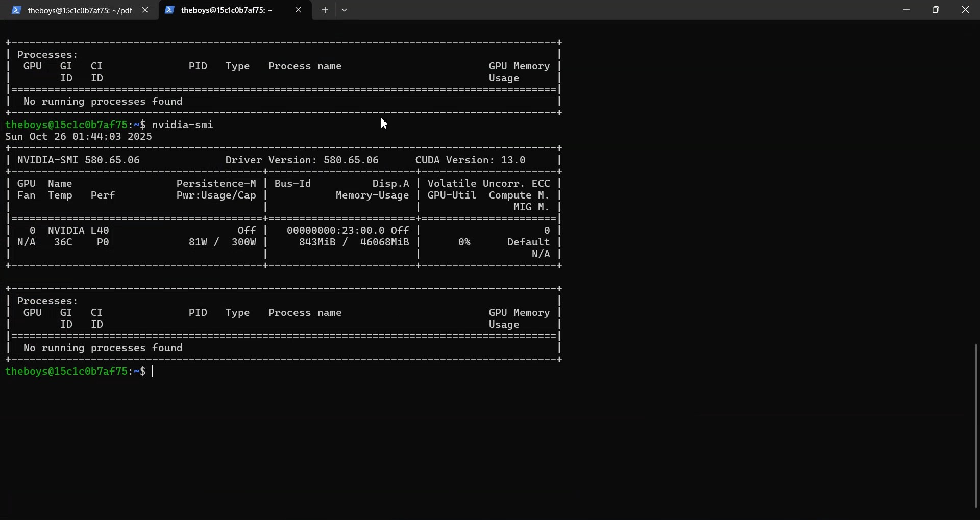The height and width of the screenshot is (520, 980).
Task: Click the 'NVIDIA L40' GPU name
Action: [79, 231]
